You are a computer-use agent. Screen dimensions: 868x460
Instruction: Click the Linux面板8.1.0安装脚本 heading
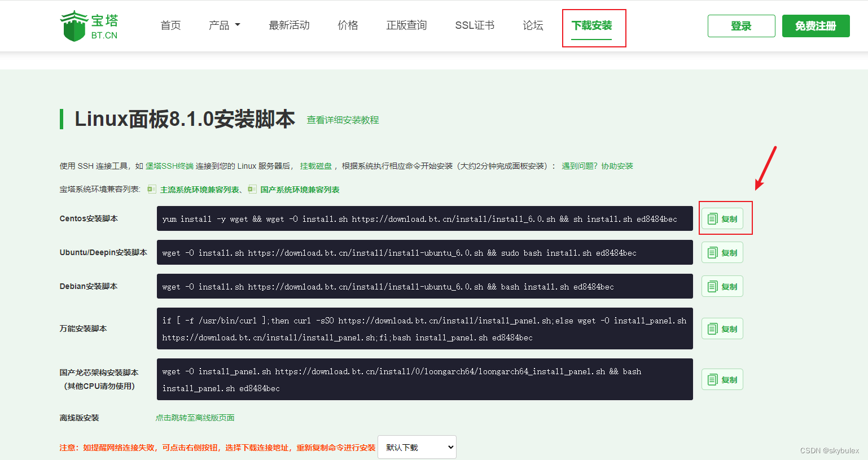(185, 119)
